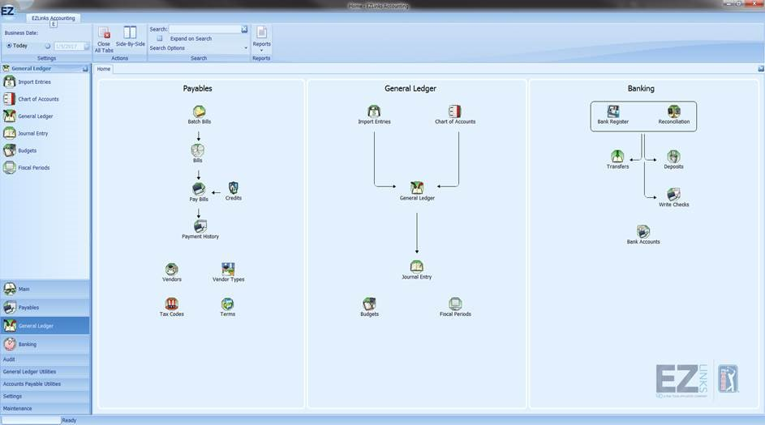This screenshot has height=425, width=765.
Task: Open the Bank Accounts icon
Action: pyautogui.click(x=643, y=235)
